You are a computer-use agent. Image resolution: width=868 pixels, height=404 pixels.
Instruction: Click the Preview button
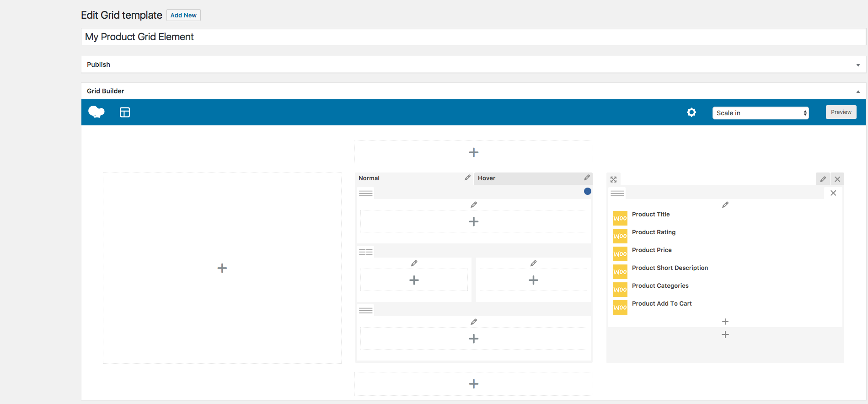[x=841, y=112]
